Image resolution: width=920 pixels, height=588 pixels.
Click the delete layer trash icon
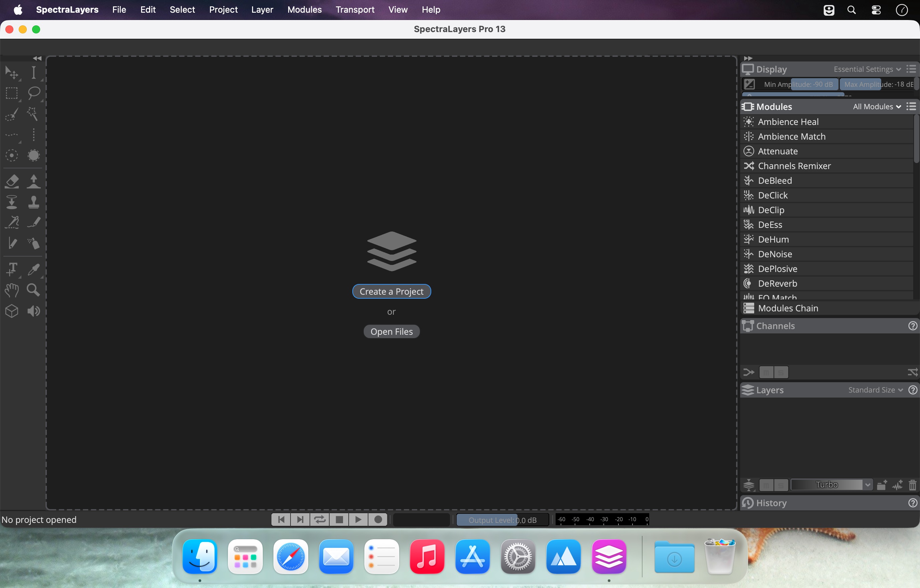913,485
